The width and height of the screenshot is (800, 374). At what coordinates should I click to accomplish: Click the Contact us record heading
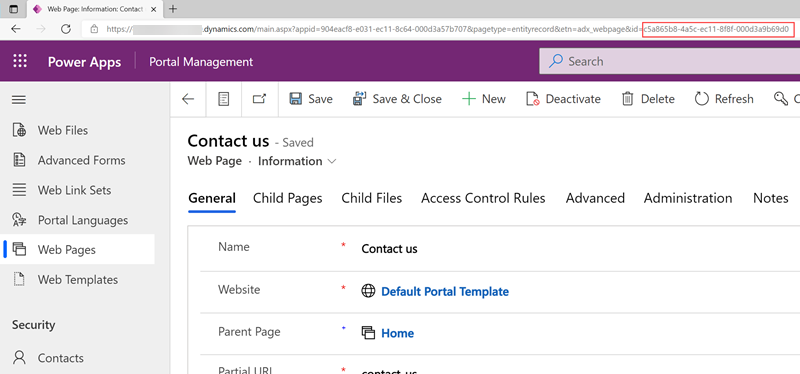[x=228, y=140]
